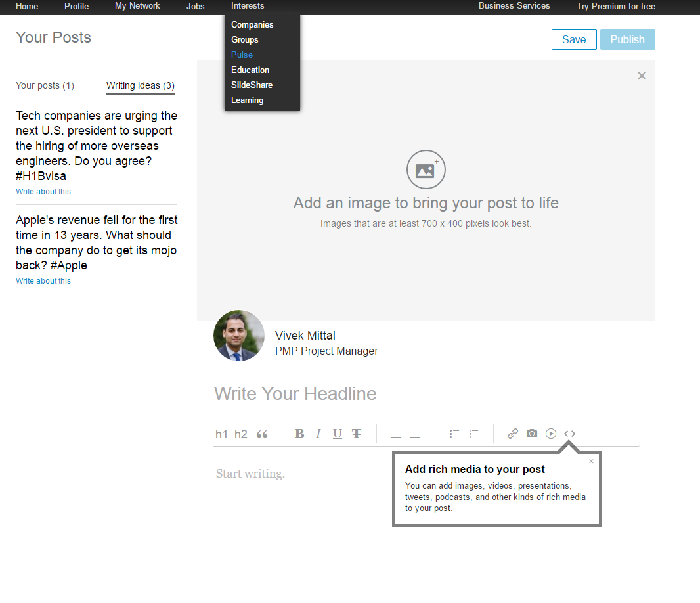Click the Your Posts page heading

(x=53, y=37)
